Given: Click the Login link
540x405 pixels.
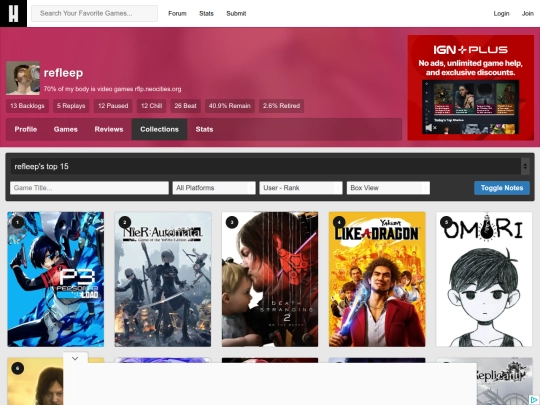Looking at the screenshot, I should [x=501, y=13].
